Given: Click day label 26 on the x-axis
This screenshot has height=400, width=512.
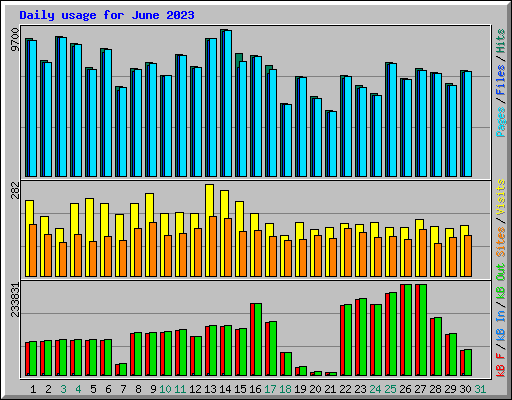Looking at the screenshot, I should tap(405, 389).
